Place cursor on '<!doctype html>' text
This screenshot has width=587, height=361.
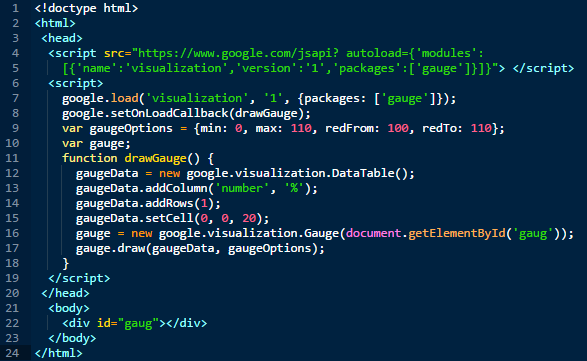(x=86, y=8)
